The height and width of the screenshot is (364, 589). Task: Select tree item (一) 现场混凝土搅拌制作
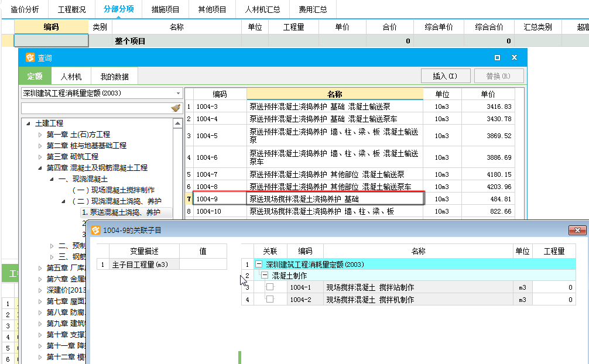113,190
